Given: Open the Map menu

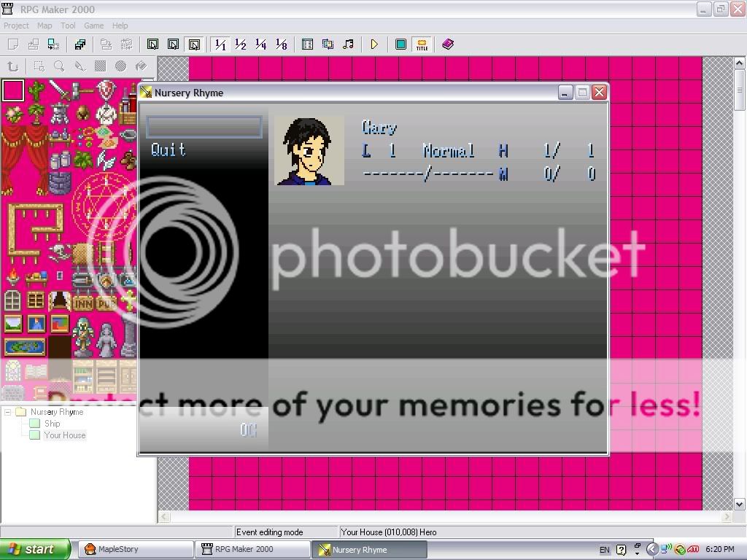Looking at the screenshot, I should [x=44, y=26].
